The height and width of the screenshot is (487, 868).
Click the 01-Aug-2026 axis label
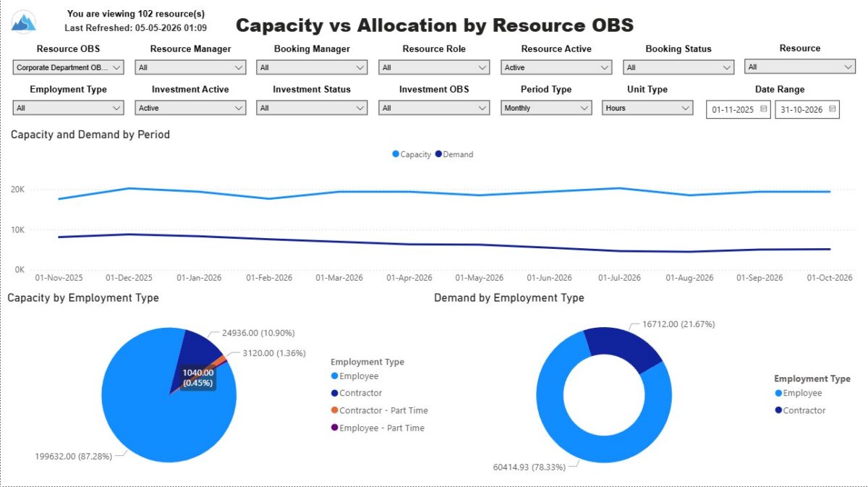[x=689, y=278]
